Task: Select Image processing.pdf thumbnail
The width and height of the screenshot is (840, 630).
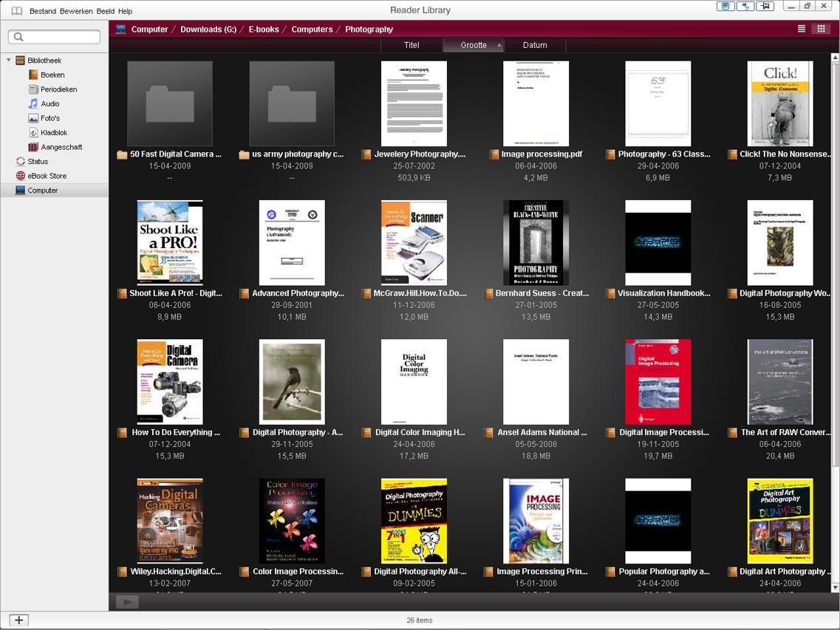Action: [x=536, y=103]
